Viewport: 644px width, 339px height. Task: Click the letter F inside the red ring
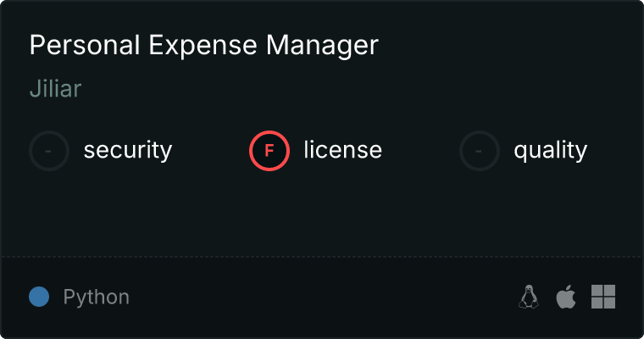[x=269, y=151]
